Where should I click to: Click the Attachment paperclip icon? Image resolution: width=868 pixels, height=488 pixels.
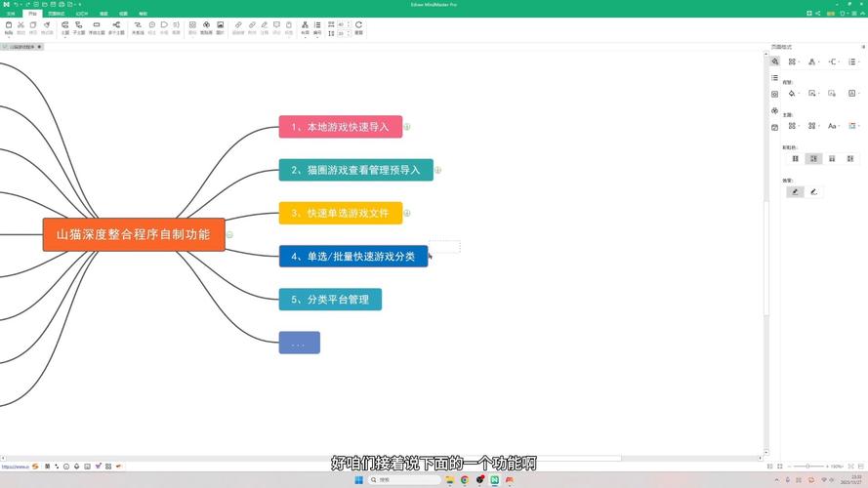coord(252,25)
